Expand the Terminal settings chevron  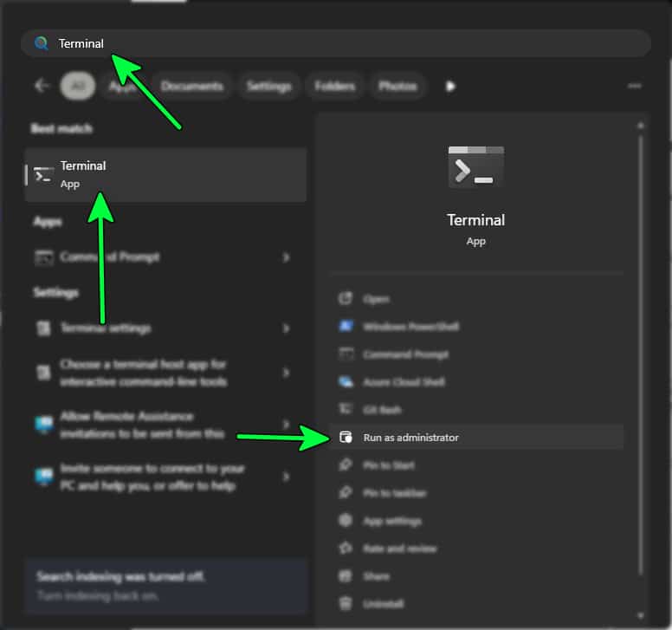tap(287, 328)
